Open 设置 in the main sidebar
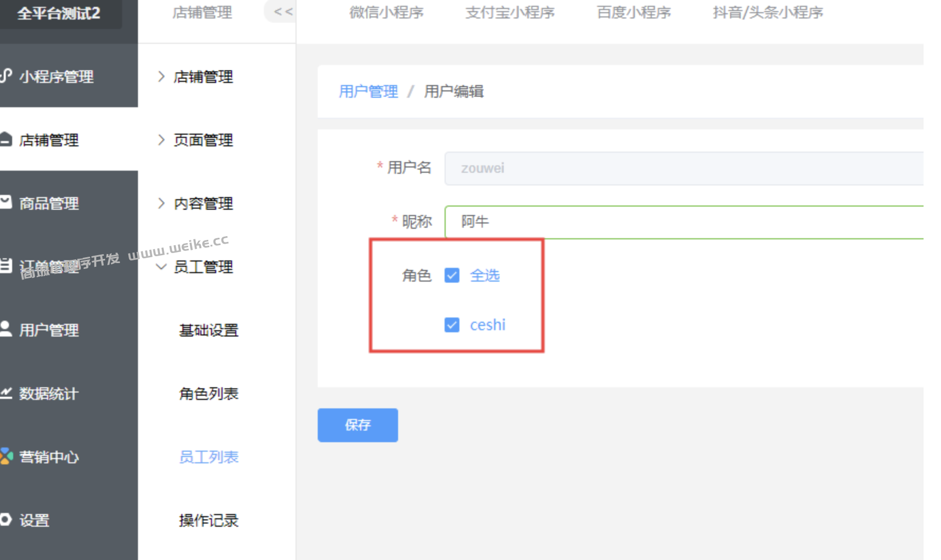Image resolution: width=941 pixels, height=560 pixels. 34,520
